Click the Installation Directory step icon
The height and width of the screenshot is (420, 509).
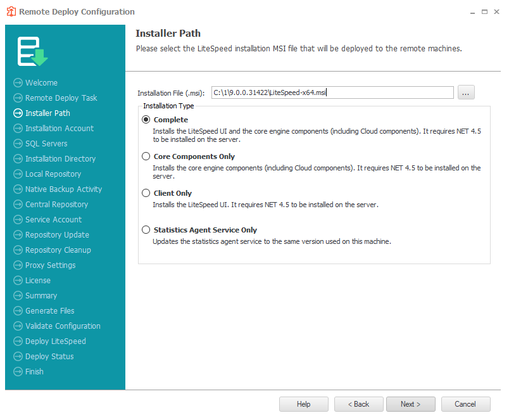pyautogui.click(x=18, y=159)
